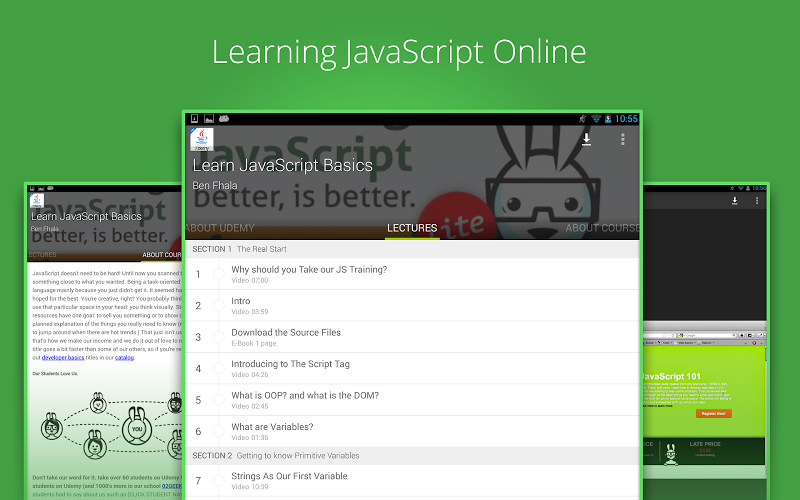800x500 pixels.
Task: Tap course title 'Learn JavaScript Basics' in center screen
Action: (x=282, y=165)
